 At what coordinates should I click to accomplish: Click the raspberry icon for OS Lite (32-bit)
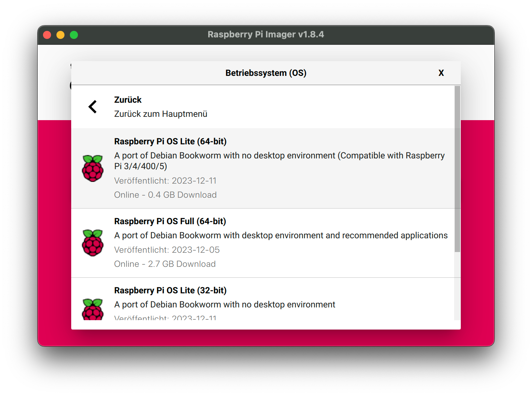pyautogui.click(x=93, y=309)
